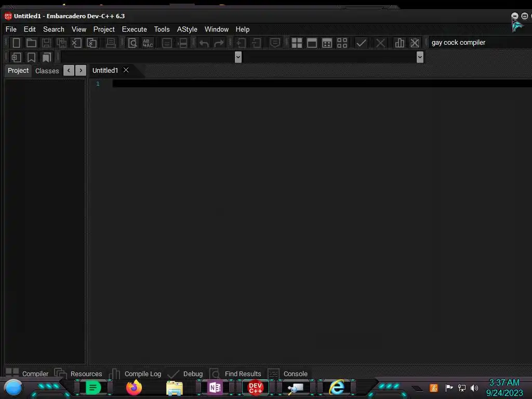Open the function list dropdown arrow
The image size is (532, 399).
[420, 57]
